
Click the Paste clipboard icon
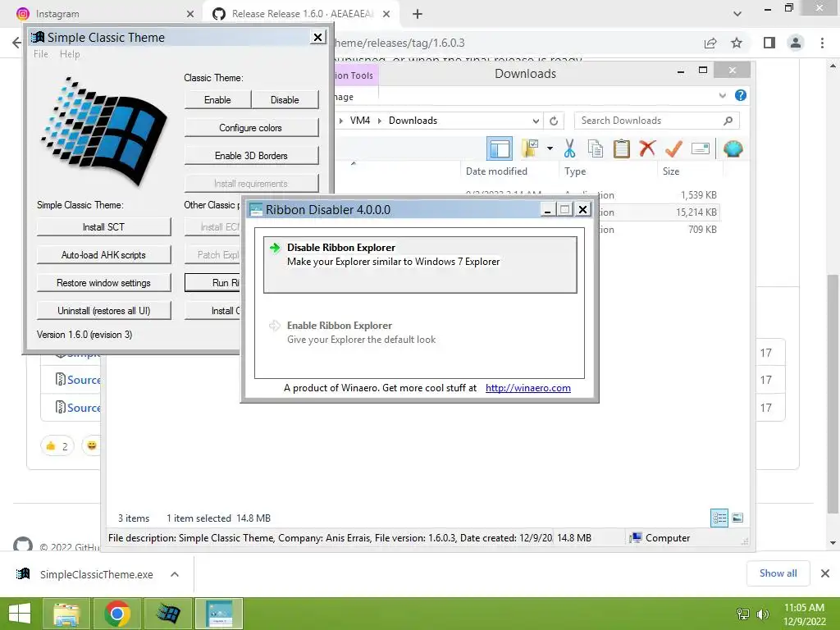coord(622,148)
